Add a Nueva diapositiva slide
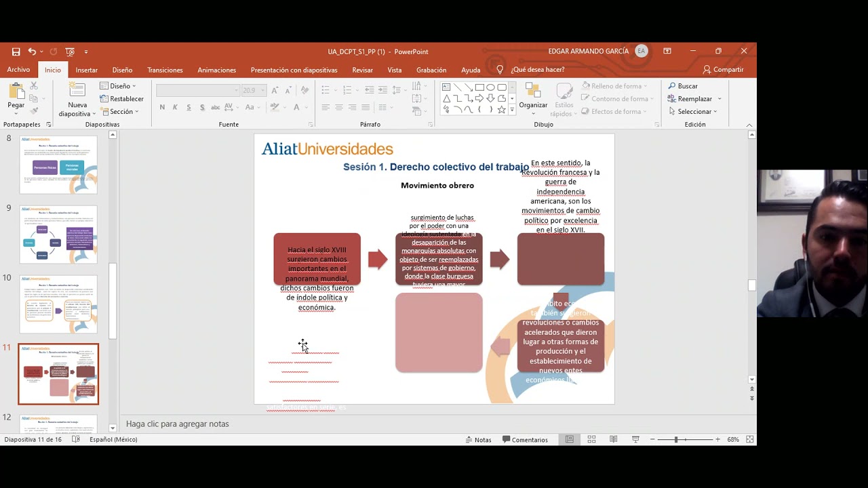868x488 pixels. click(77, 100)
